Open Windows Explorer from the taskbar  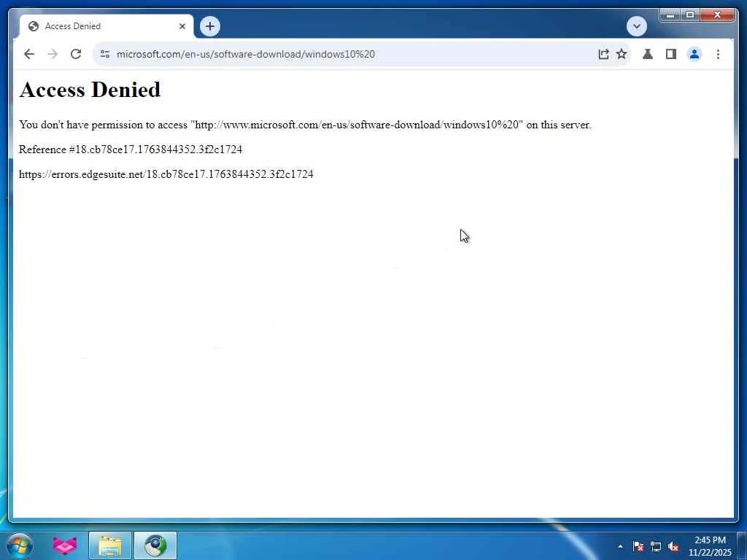(110, 545)
